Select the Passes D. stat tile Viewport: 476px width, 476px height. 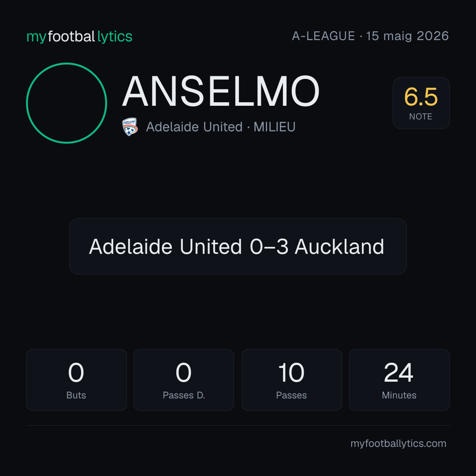pyautogui.click(x=184, y=380)
